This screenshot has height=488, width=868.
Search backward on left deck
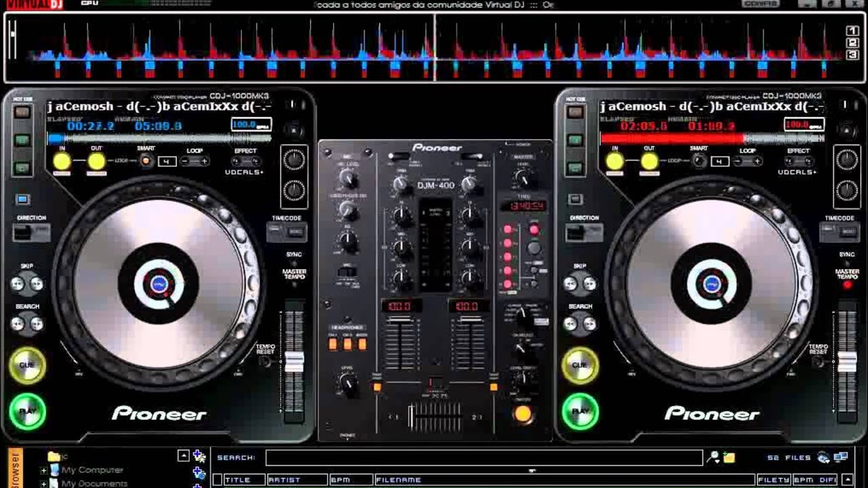(x=18, y=324)
